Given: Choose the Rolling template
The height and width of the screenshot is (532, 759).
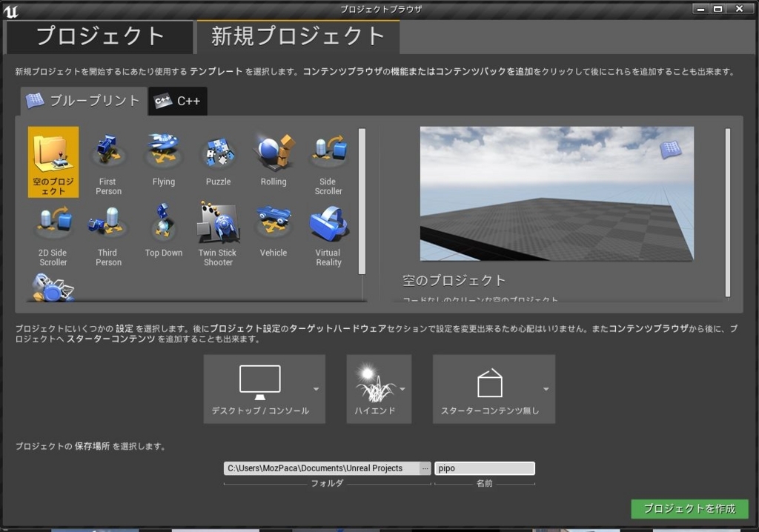Looking at the screenshot, I should (x=274, y=162).
